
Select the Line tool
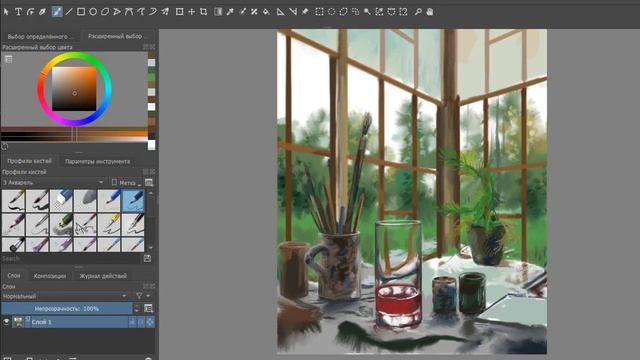tap(69, 12)
